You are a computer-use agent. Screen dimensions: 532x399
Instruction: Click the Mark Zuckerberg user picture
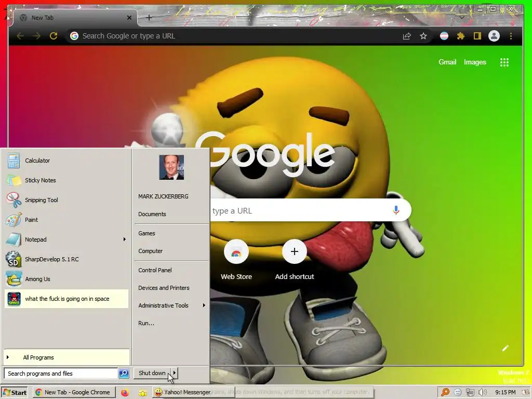pos(171,167)
